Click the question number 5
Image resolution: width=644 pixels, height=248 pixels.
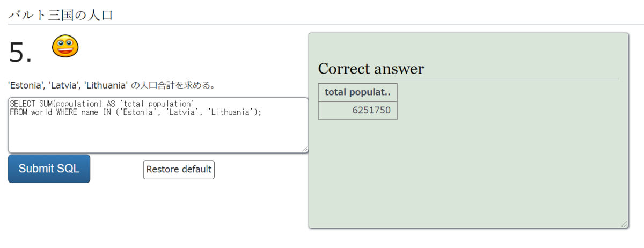click(20, 53)
